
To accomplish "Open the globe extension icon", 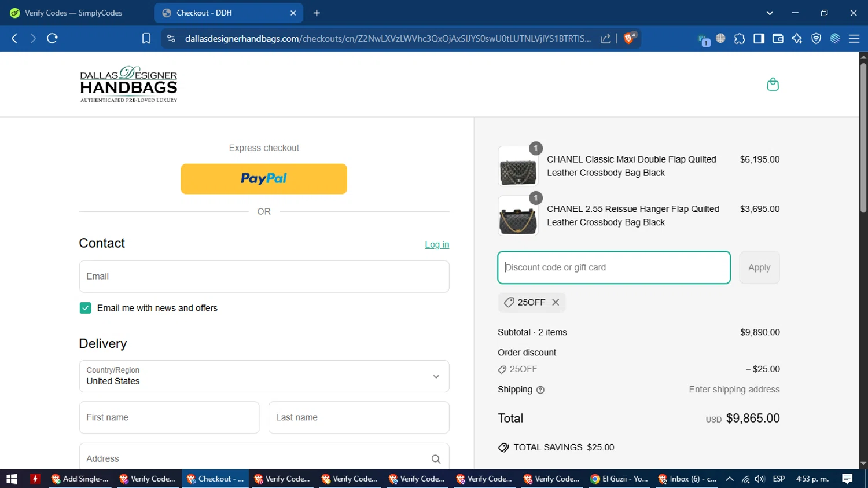I will click(x=720, y=38).
